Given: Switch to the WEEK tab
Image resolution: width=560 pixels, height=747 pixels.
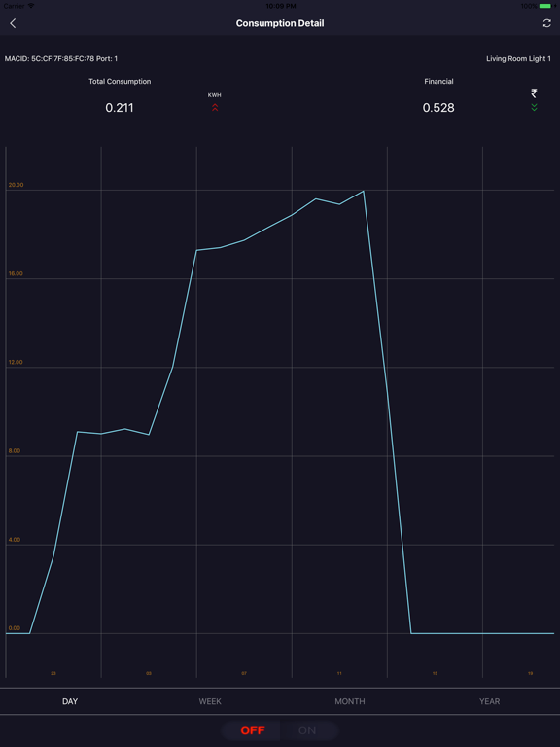Looking at the screenshot, I should (x=210, y=701).
